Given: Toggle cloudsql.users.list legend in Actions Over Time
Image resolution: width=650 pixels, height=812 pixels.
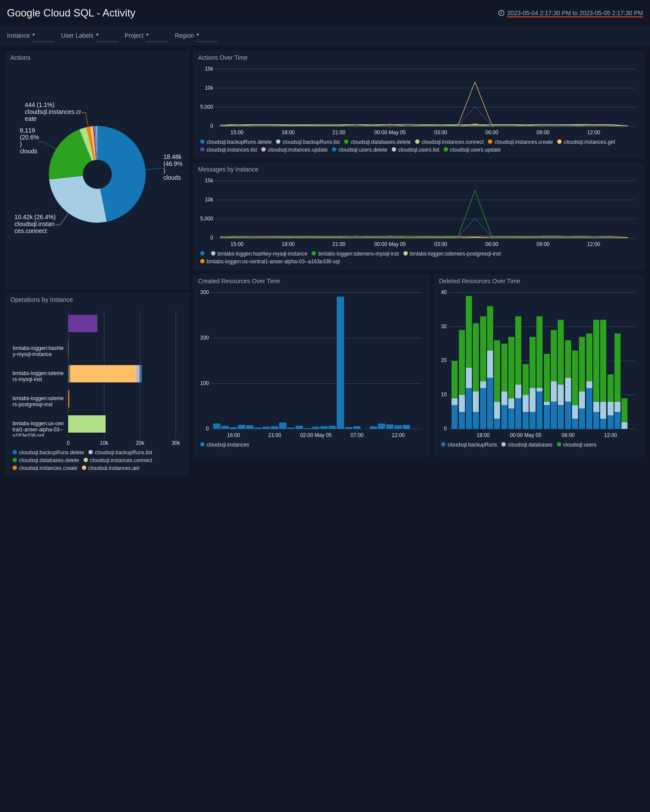Looking at the screenshot, I should pyautogui.click(x=415, y=150).
